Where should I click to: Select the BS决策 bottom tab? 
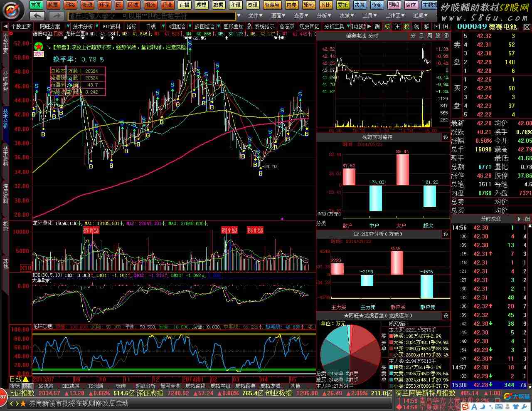coord(46,386)
